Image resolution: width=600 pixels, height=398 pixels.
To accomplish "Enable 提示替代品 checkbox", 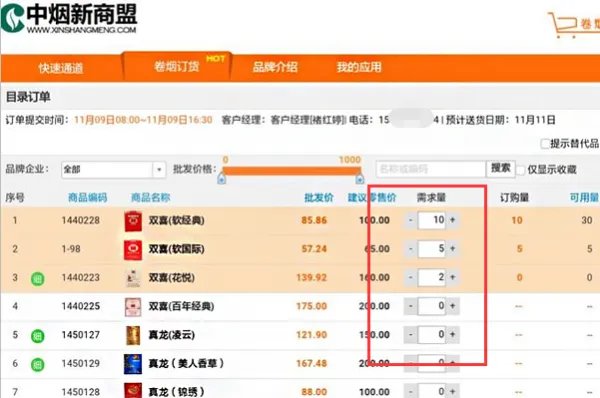I will (545, 144).
